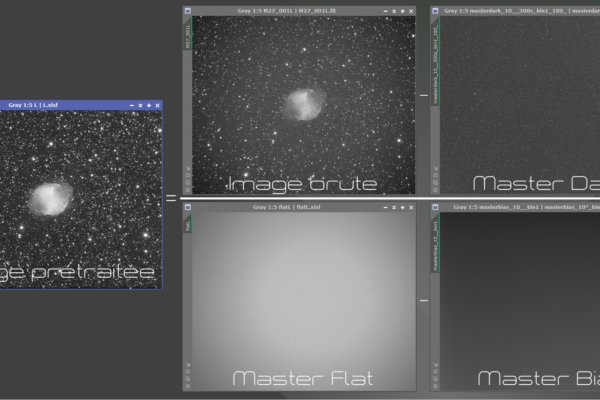Close the flatL image window
The width and height of the screenshot is (600, 400).
tap(411, 207)
